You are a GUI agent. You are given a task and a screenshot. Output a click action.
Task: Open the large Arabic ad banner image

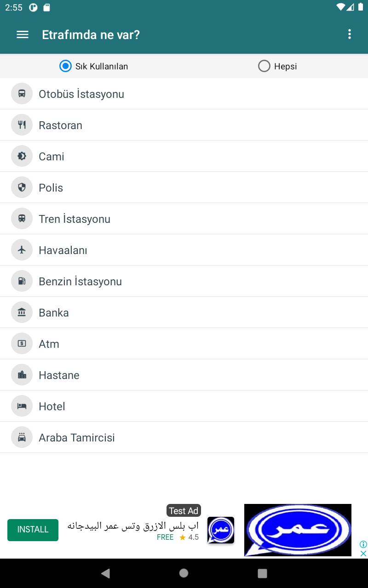298,530
